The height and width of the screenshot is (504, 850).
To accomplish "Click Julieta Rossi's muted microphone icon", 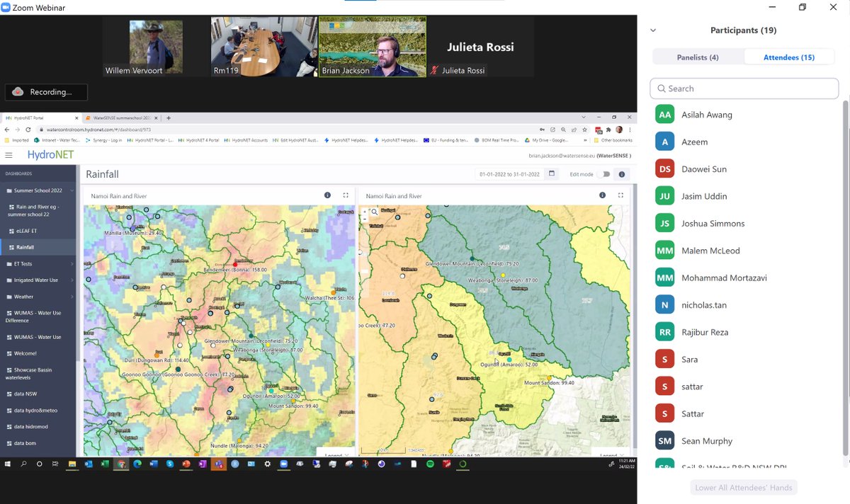I will point(434,71).
